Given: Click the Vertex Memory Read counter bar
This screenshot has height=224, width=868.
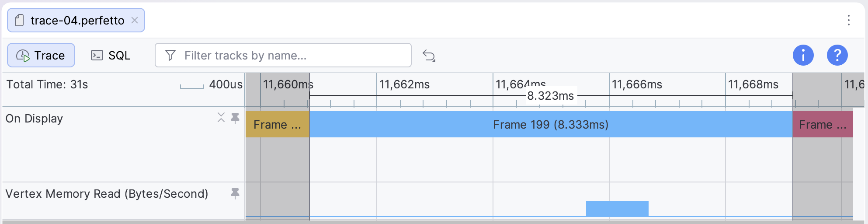Looking at the screenshot, I should pyautogui.click(x=617, y=209).
